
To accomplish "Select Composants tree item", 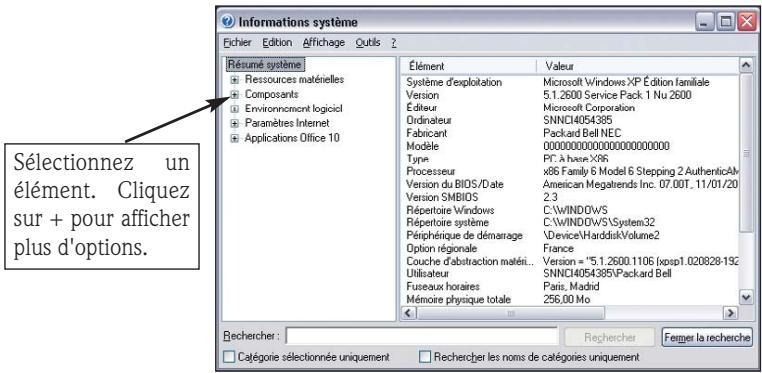I will tap(272, 94).
